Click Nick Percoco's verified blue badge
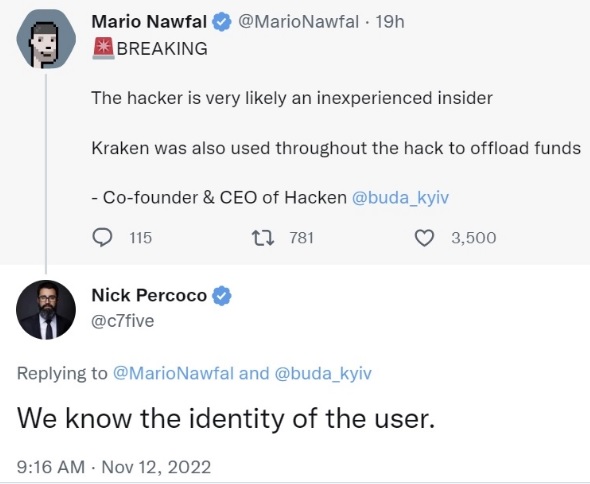590x484 pixels. pyautogui.click(x=222, y=295)
